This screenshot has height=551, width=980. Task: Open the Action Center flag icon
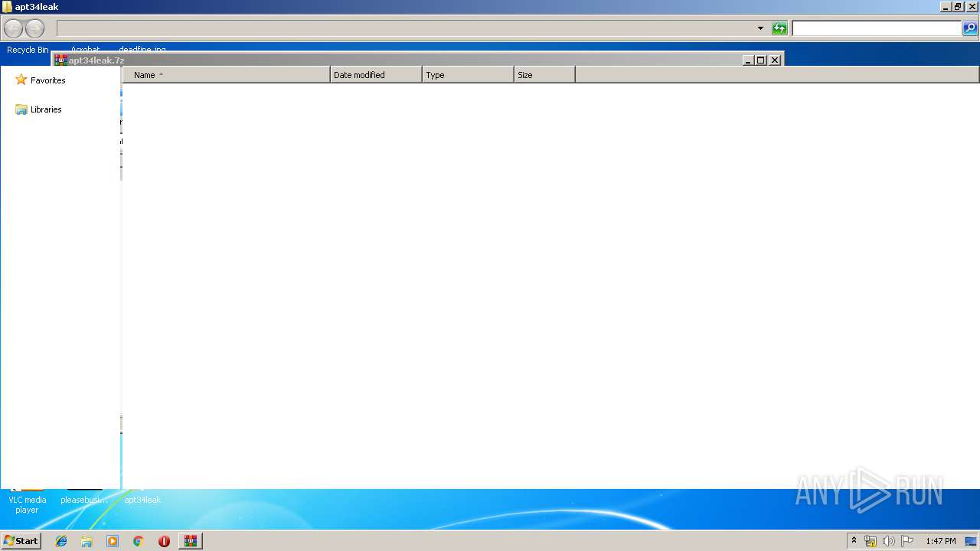[x=907, y=541]
